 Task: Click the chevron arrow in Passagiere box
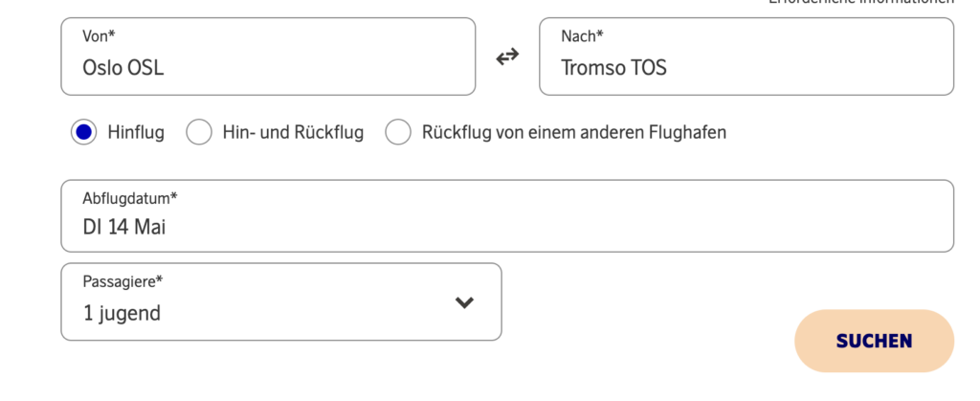(x=464, y=302)
